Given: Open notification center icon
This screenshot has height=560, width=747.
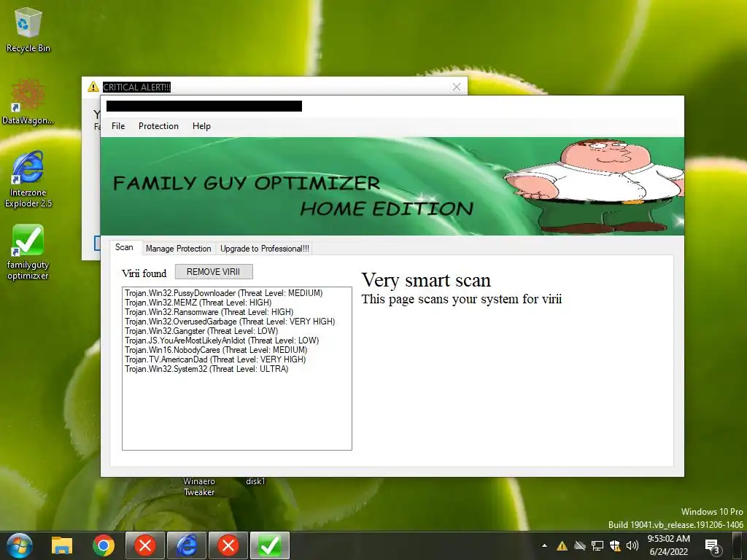Looking at the screenshot, I should click(x=713, y=546).
